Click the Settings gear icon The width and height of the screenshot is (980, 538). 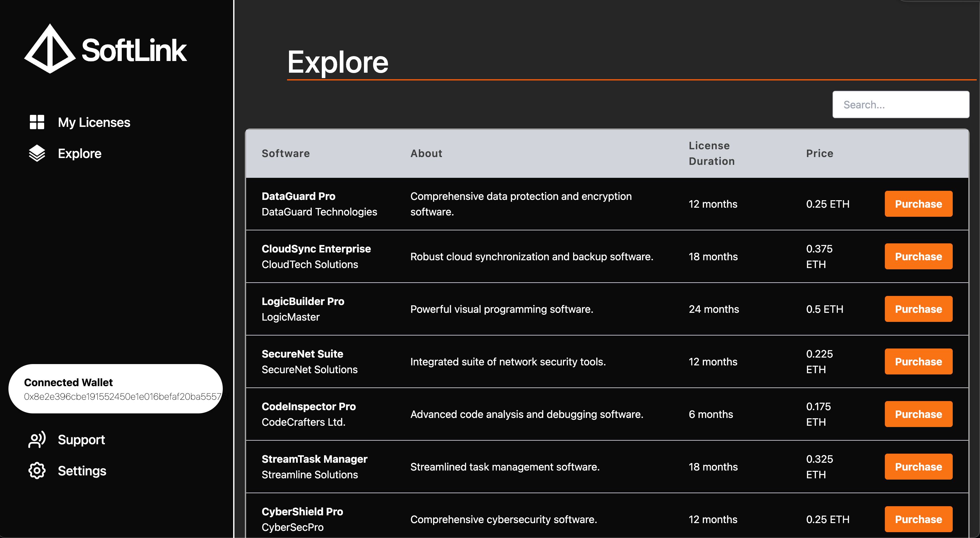click(x=37, y=471)
